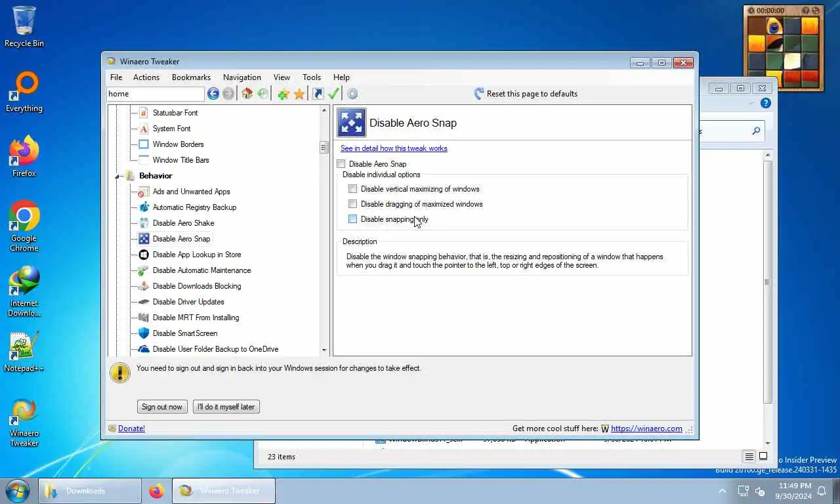The width and height of the screenshot is (840, 504).
Task: Show hidden tray icons arrow
Action: pyautogui.click(x=723, y=491)
